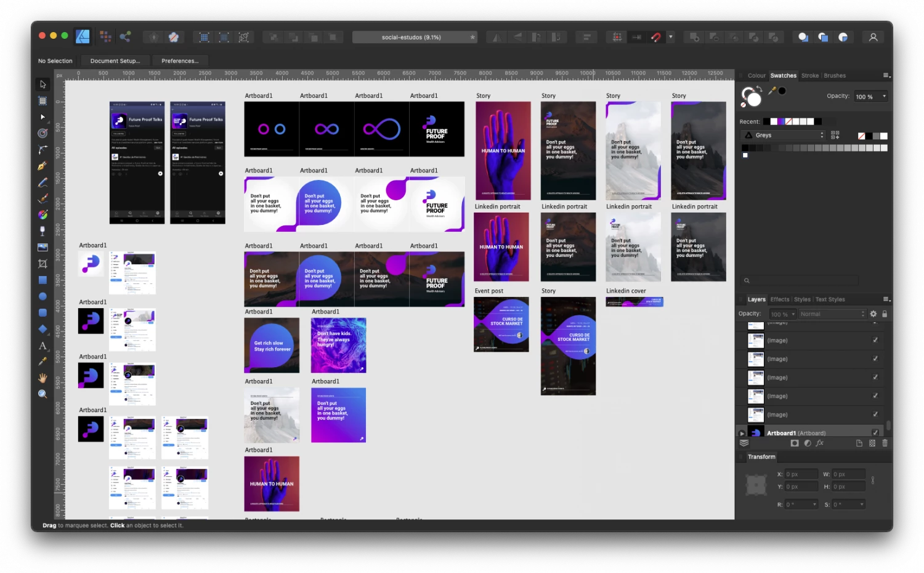Activate the Crop tool

point(43,264)
